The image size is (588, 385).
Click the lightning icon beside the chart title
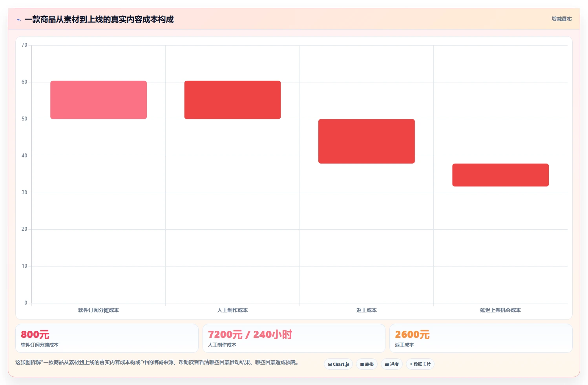coord(18,20)
